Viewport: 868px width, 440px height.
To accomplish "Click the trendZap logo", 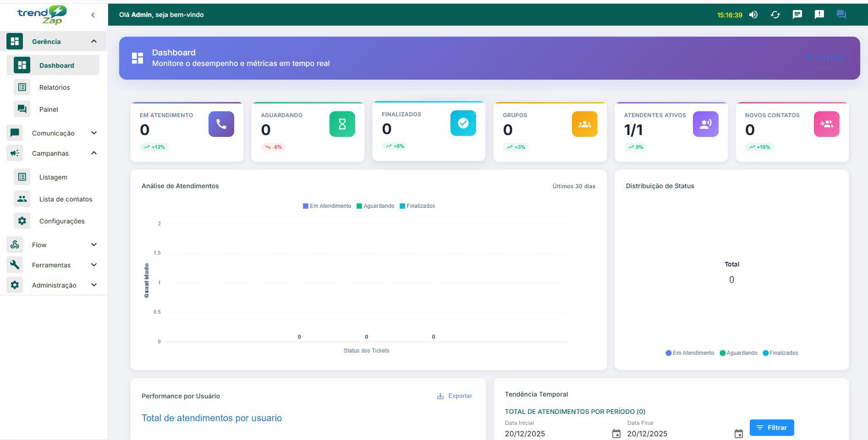I will (39, 15).
